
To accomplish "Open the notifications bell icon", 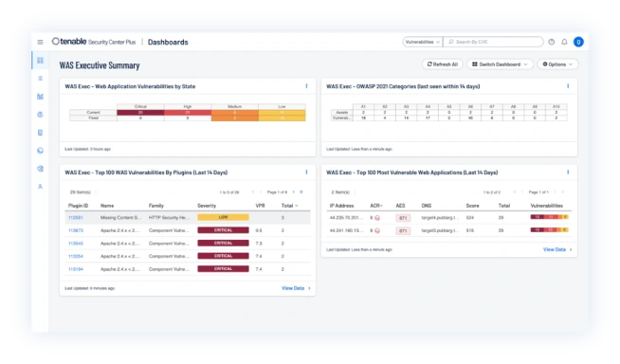I will [x=564, y=42].
